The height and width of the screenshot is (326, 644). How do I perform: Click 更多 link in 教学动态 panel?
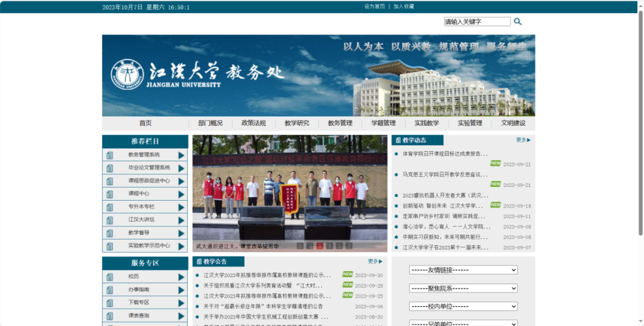tap(524, 140)
